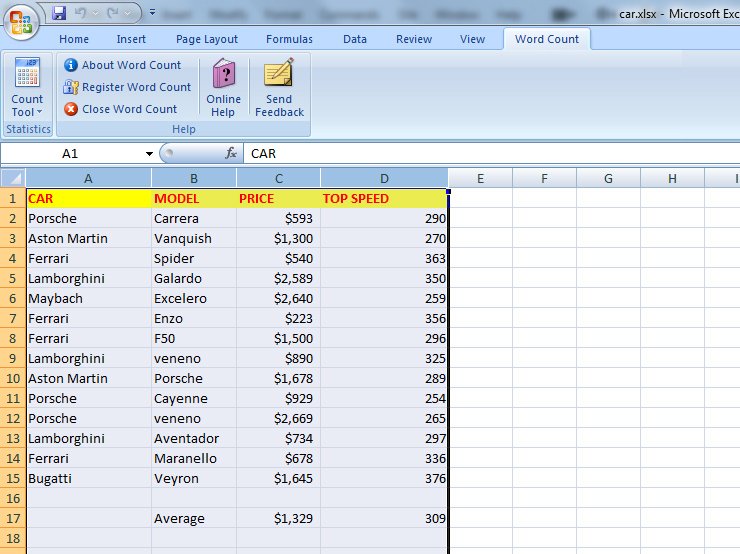Open the Name Box dropdown arrow

(x=149, y=153)
